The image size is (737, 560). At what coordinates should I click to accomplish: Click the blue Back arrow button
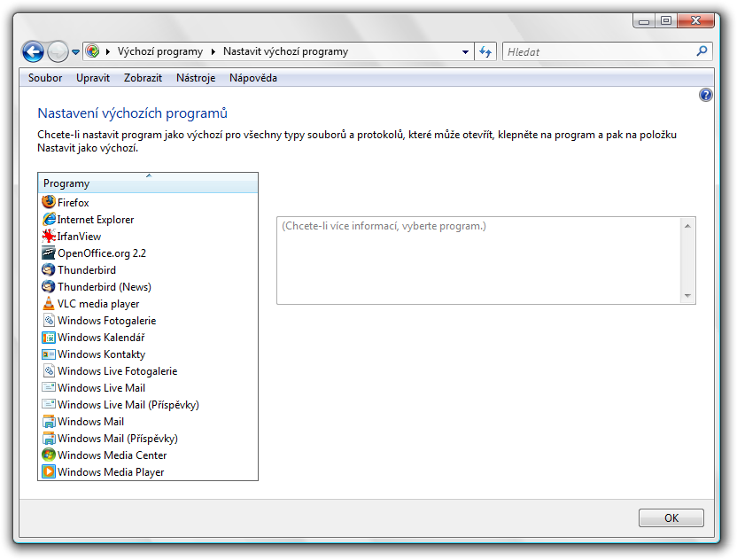tap(33, 51)
